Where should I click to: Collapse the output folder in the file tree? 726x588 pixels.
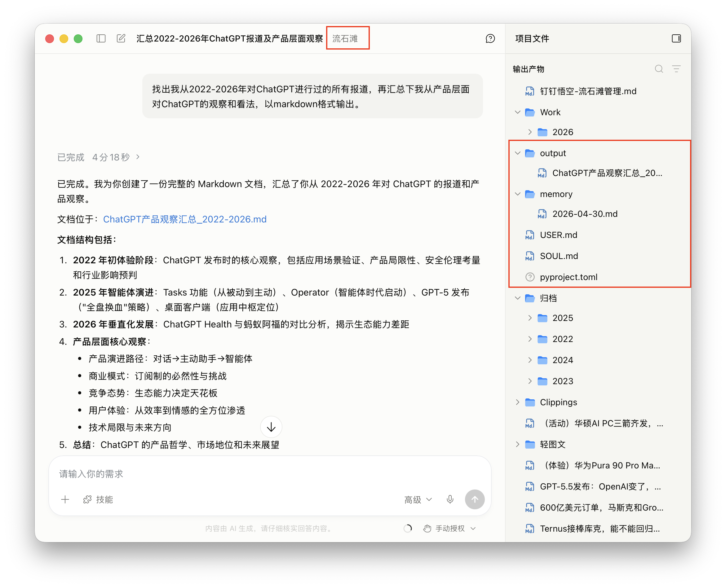[517, 153]
